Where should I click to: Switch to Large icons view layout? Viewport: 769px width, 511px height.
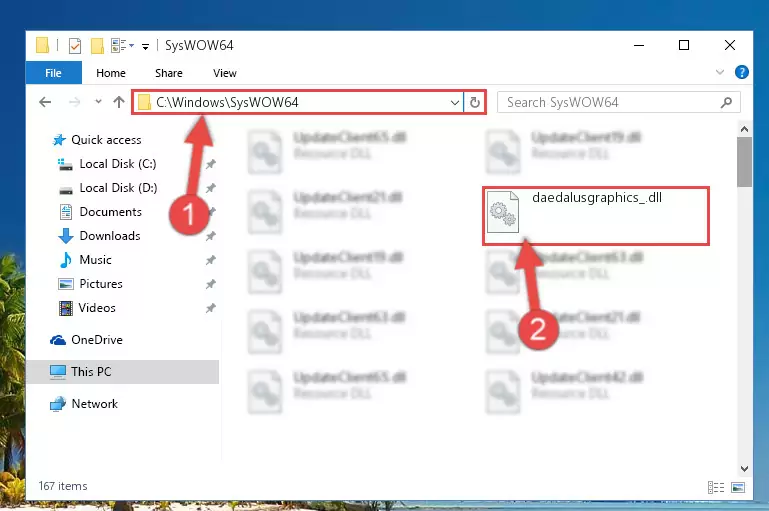pos(738,487)
